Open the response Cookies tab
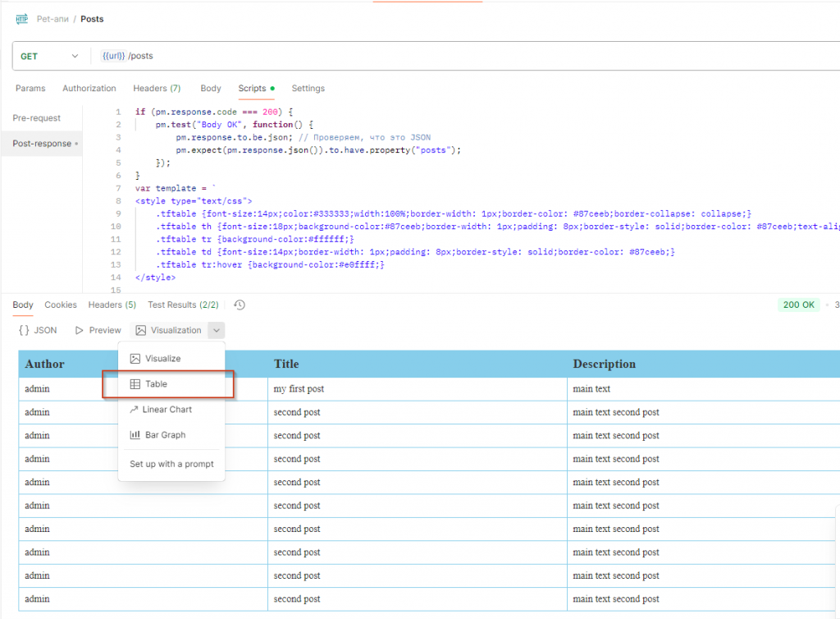Viewport: 840px width, 619px height. (x=61, y=305)
